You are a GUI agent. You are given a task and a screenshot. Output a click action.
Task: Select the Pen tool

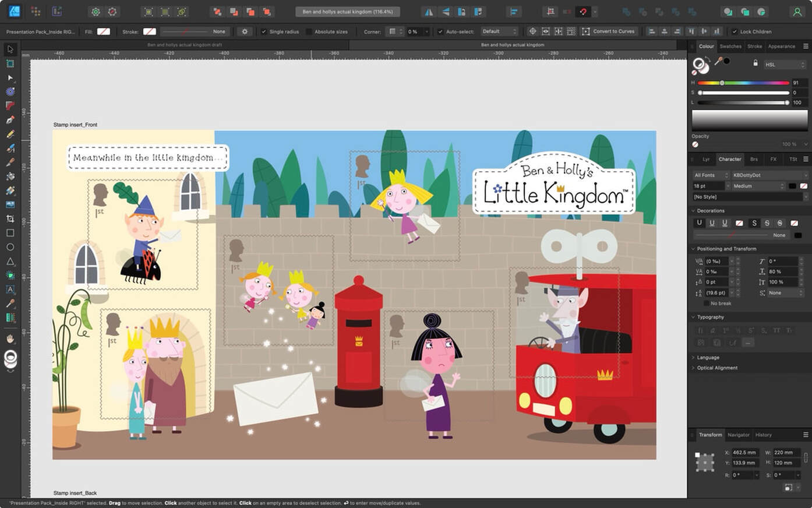[10, 120]
